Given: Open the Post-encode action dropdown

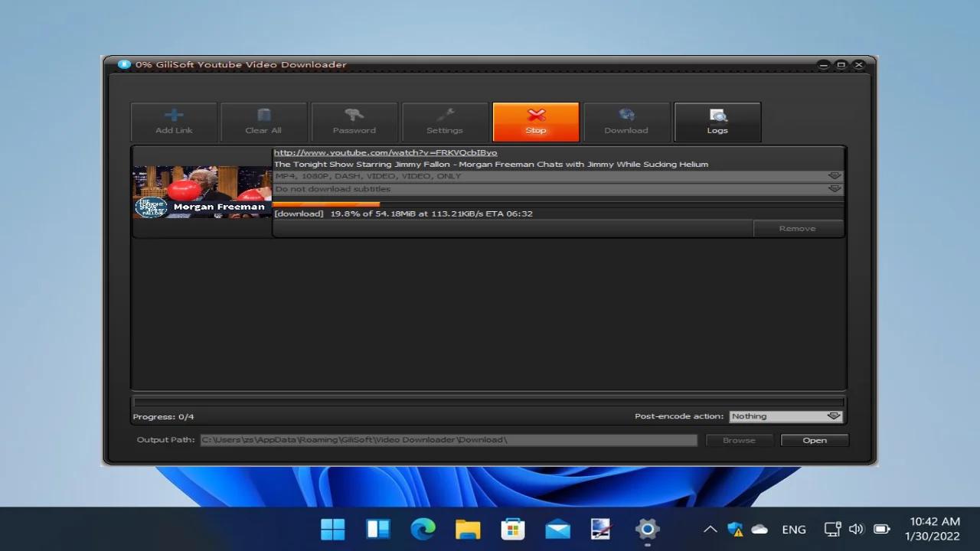Looking at the screenshot, I should pos(786,416).
